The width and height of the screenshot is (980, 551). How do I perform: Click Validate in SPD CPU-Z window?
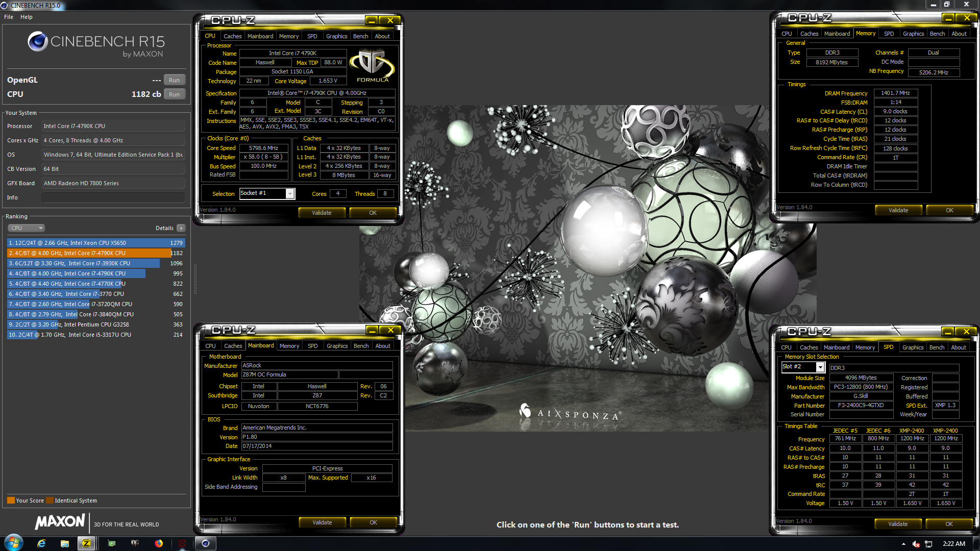(898, 524)
